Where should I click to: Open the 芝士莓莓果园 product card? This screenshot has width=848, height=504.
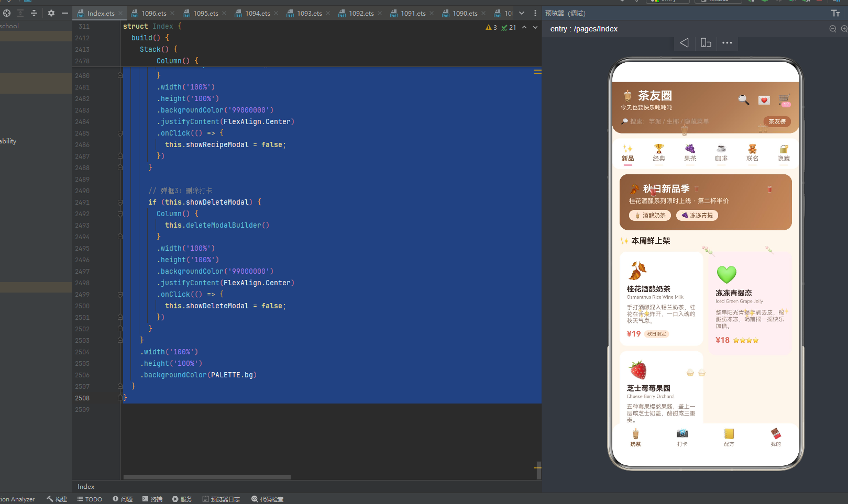tap(661, 388)
